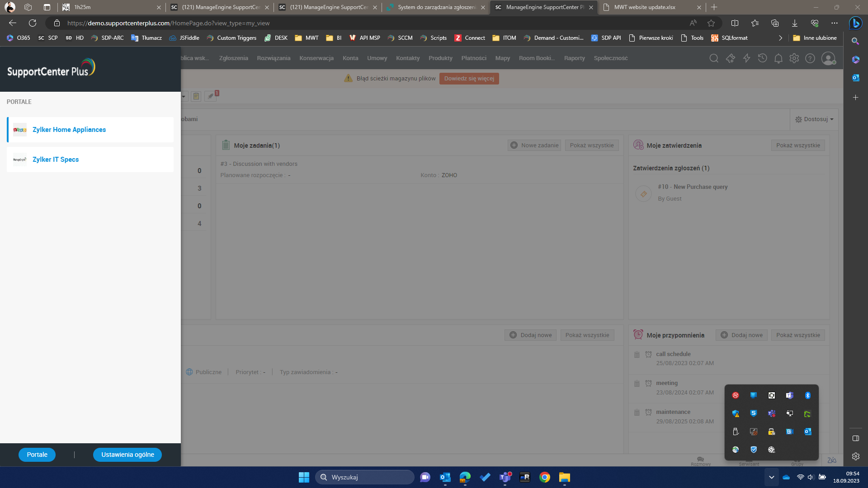Expand the bookmarks bar overflow chevron
Screen dimensions: 868x488
tap(780, 38)
